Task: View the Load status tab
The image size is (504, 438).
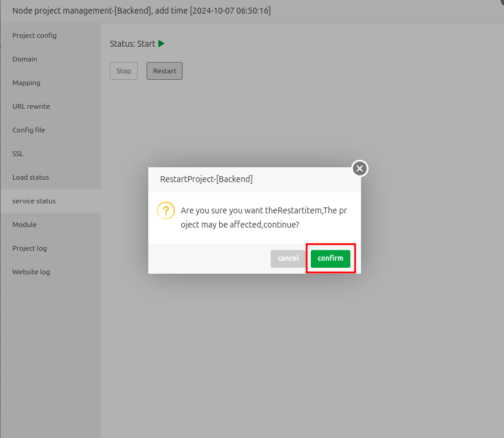Action: (31, 177)
